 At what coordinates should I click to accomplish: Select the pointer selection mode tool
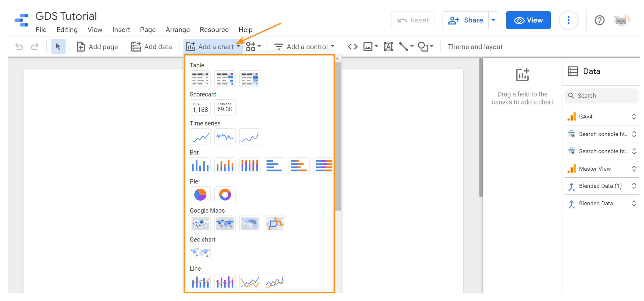pyautogui.click(x=58, y=47)
